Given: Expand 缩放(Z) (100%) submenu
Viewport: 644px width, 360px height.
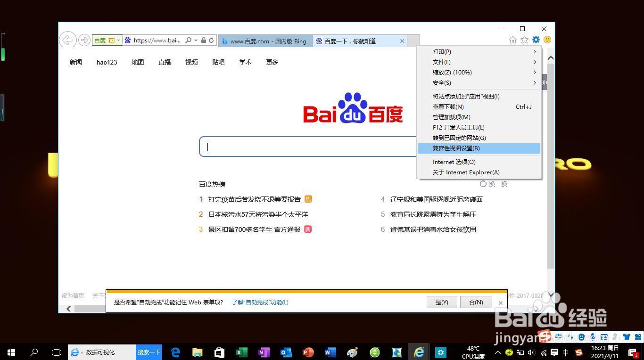Looking at the screenshot, I should point(479,73).
